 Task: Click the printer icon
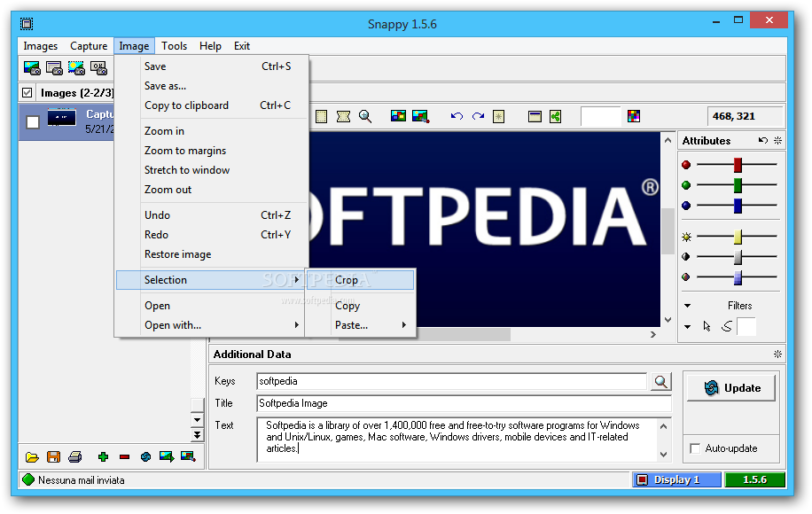tap(75, 456)
